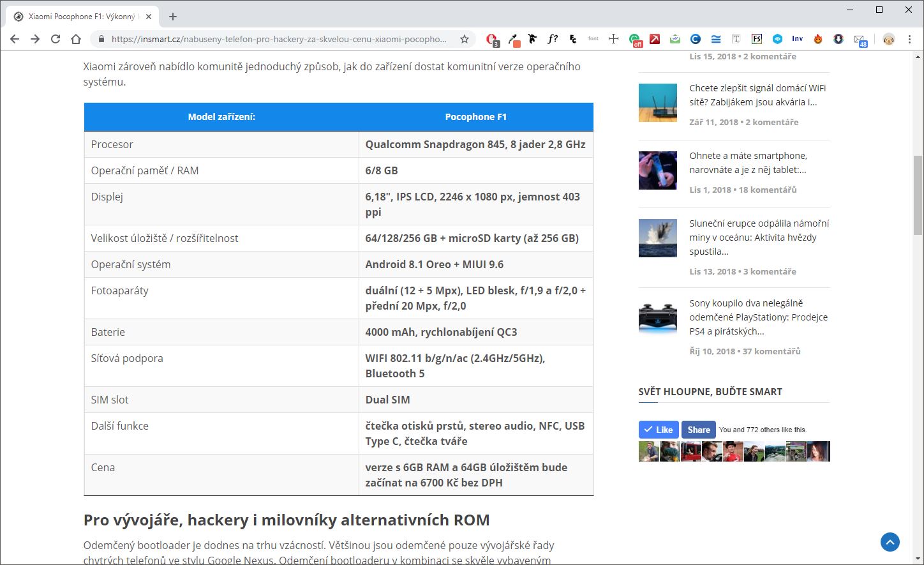Open the WiFi router article thumbnail
The image size is (924, 565).
click(x=657, y=103)
